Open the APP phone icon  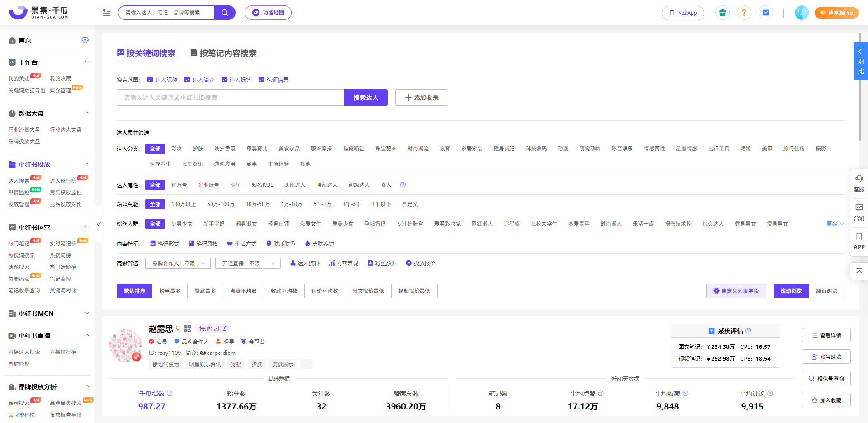(x=859, y=236)
